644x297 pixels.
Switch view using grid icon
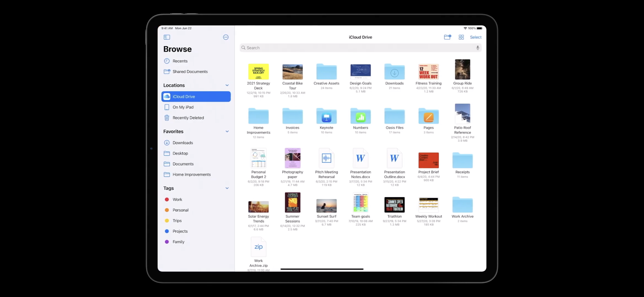coord(461,37)
